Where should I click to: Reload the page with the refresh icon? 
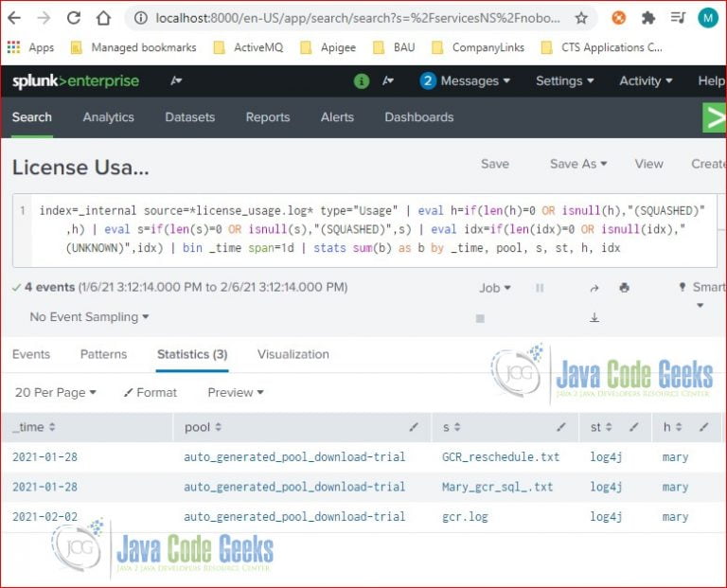(74, 18)
